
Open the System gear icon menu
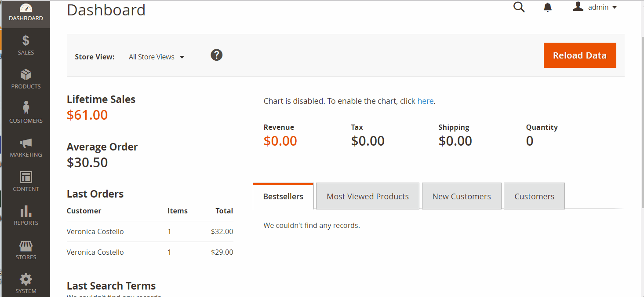[x=26, y=279]
